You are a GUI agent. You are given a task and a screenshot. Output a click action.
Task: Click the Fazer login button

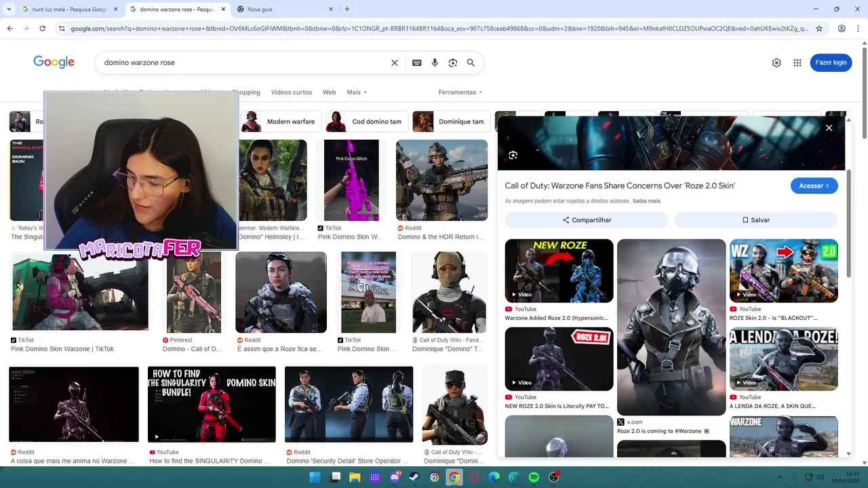831,62
